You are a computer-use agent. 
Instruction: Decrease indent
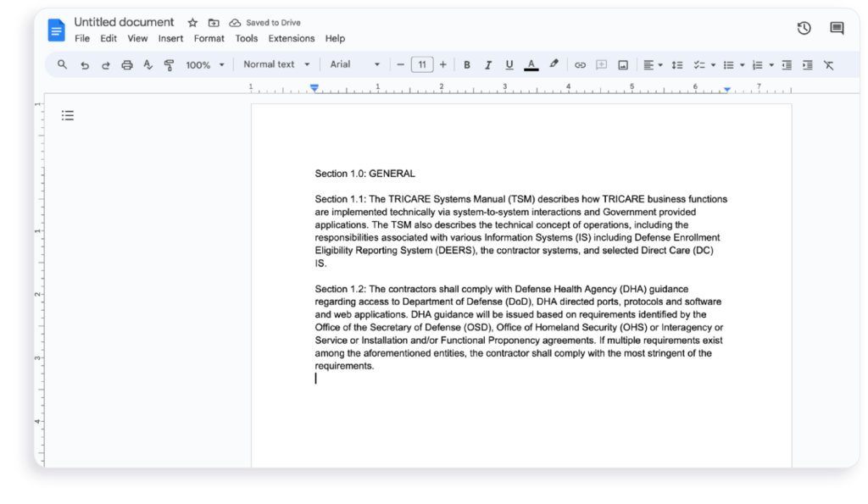[x=786, y=65]
